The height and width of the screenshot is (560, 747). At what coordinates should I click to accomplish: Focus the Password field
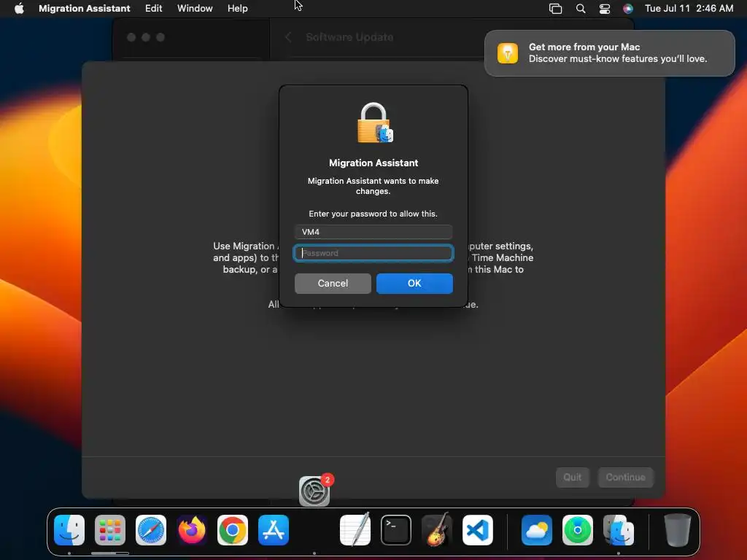click(x=373, y=253)
